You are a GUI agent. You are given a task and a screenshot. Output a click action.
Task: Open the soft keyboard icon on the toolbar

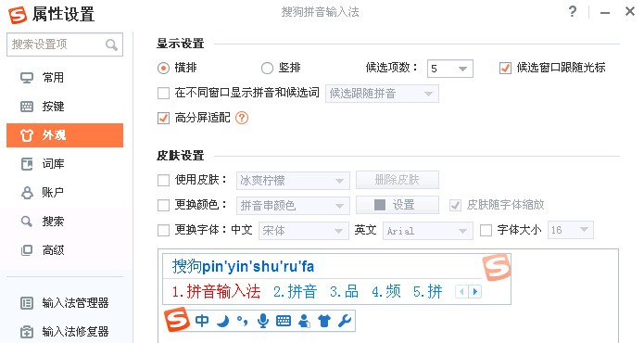point(284,321)
